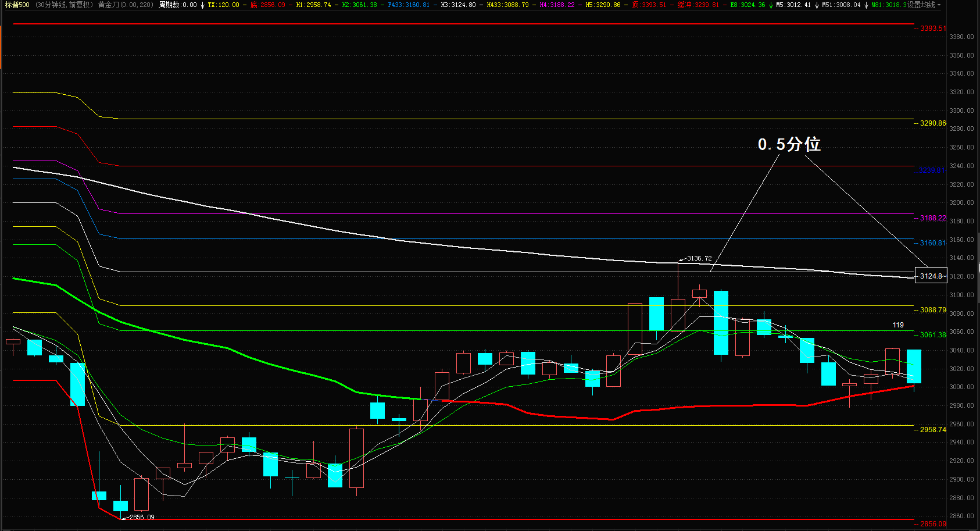
Task: Click the 2958.74 level label
Action: coord(933,430)
